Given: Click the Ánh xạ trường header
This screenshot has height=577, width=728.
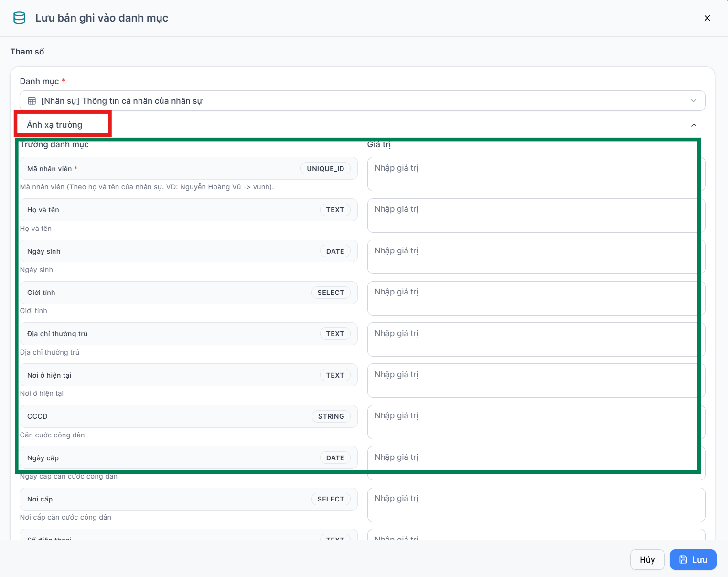Looking at the screenshot, I should (54, 125).
